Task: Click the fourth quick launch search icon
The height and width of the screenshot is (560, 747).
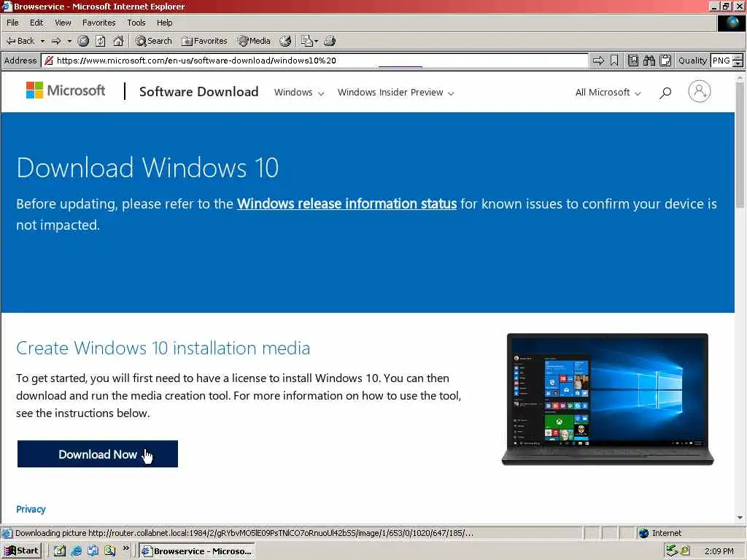Action: 109,551
